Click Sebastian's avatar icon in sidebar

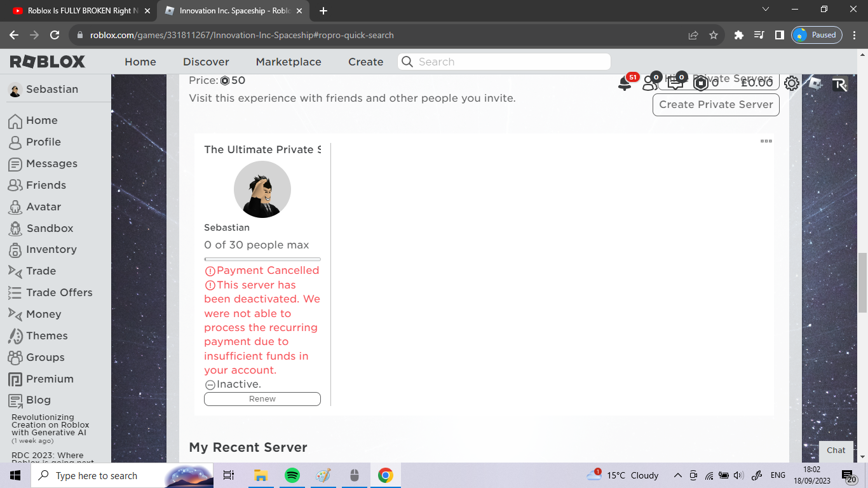[15, 90]
